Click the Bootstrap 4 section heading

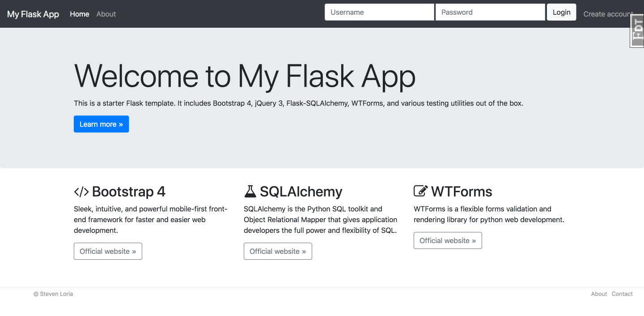(x=128, y=192)
